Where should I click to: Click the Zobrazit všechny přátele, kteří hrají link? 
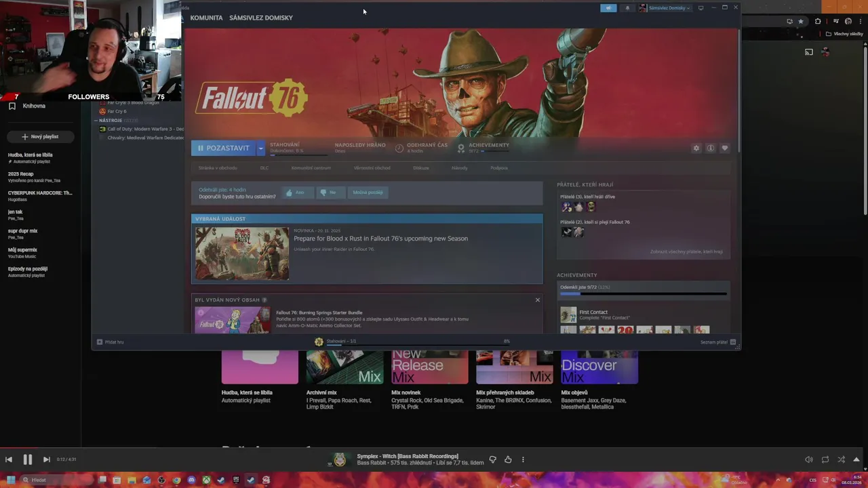point(686,251)
